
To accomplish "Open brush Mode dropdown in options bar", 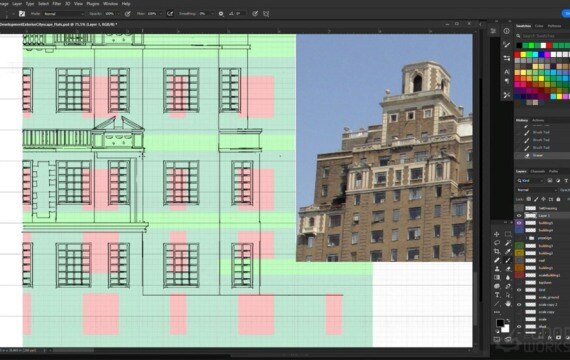I will tap(63, 14).
